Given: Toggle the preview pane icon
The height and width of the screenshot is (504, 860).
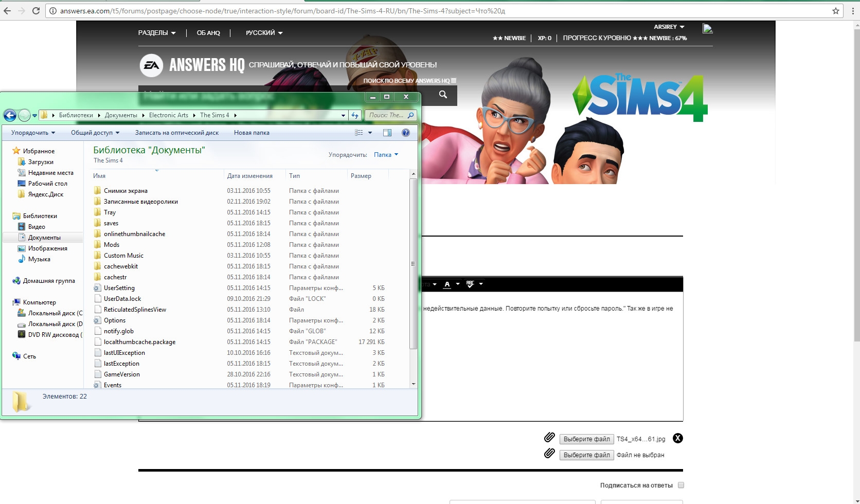Looking at the screenshot, I should tap(387, 133).
